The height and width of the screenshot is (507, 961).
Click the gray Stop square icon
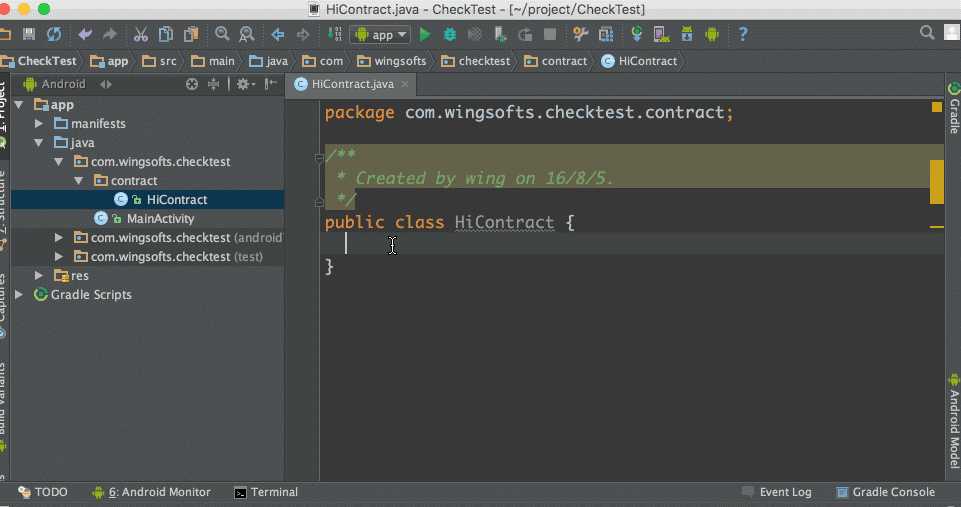[550, 34]
